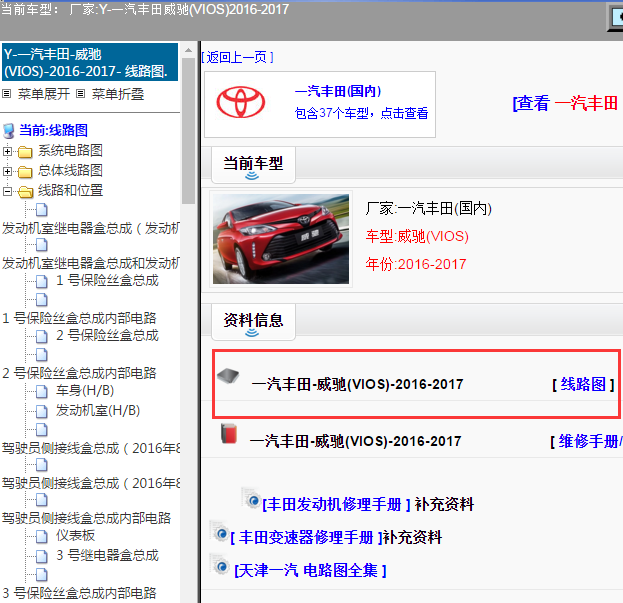Open the 当前车型 tab

point(253,165)
